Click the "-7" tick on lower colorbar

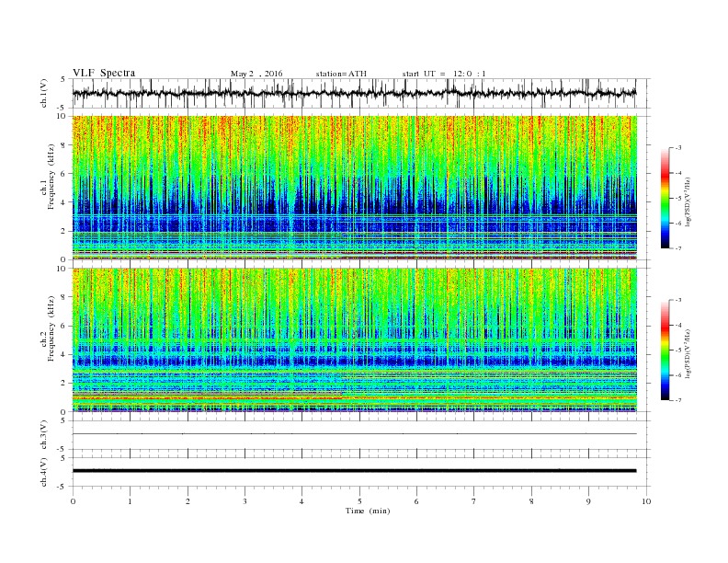[x=678, y=400]
